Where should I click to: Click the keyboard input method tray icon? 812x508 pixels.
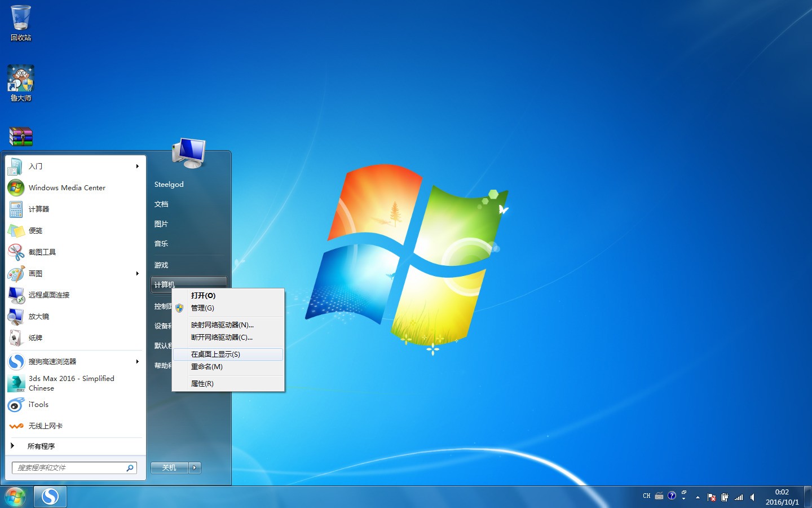[659, 496]
